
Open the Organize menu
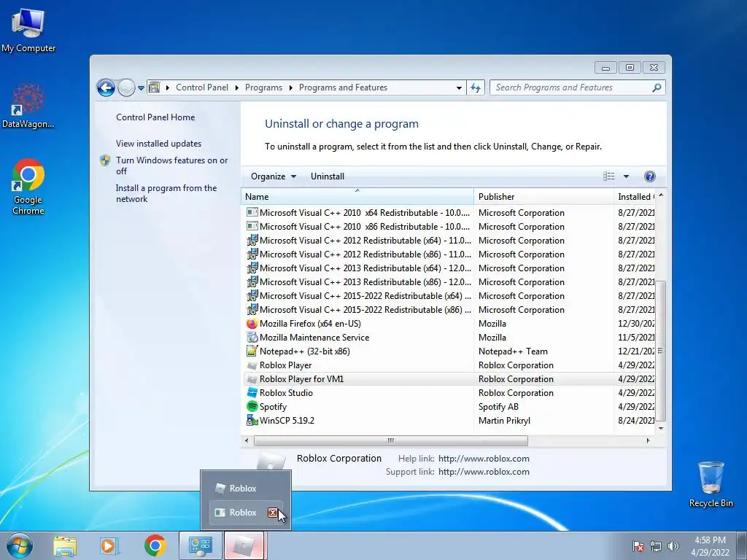pyautogui.click(x=274, y=176)
